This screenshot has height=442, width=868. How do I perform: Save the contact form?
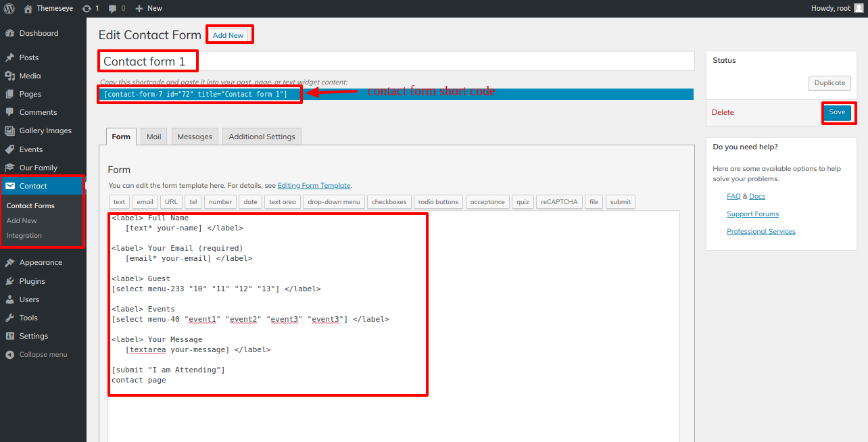coord(837,112)
